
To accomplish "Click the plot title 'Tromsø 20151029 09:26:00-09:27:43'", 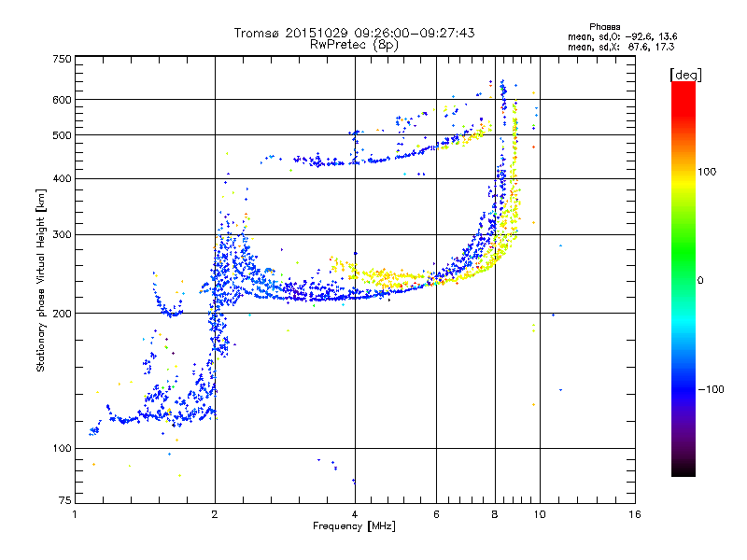I will (x=354, y=33).
